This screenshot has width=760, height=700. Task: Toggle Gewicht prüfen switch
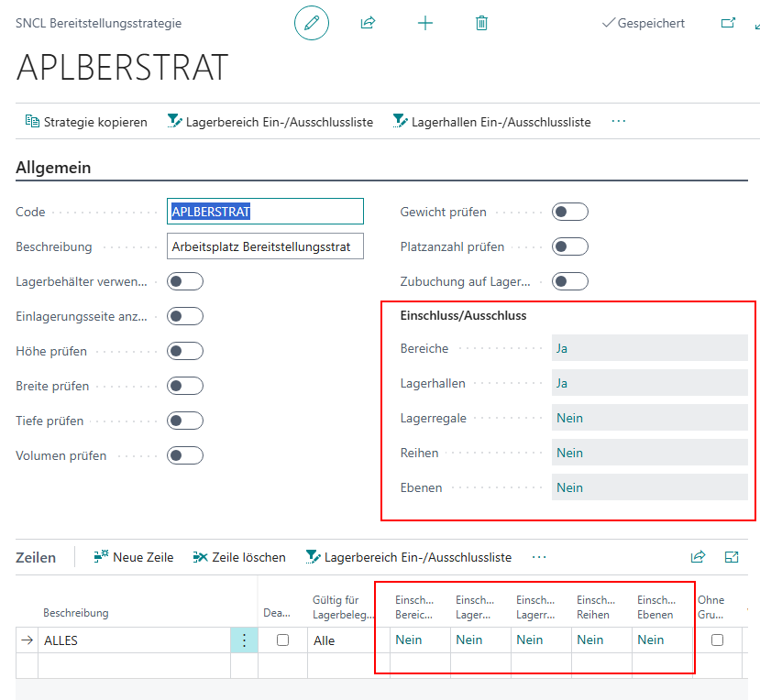[x=569, y=213]
